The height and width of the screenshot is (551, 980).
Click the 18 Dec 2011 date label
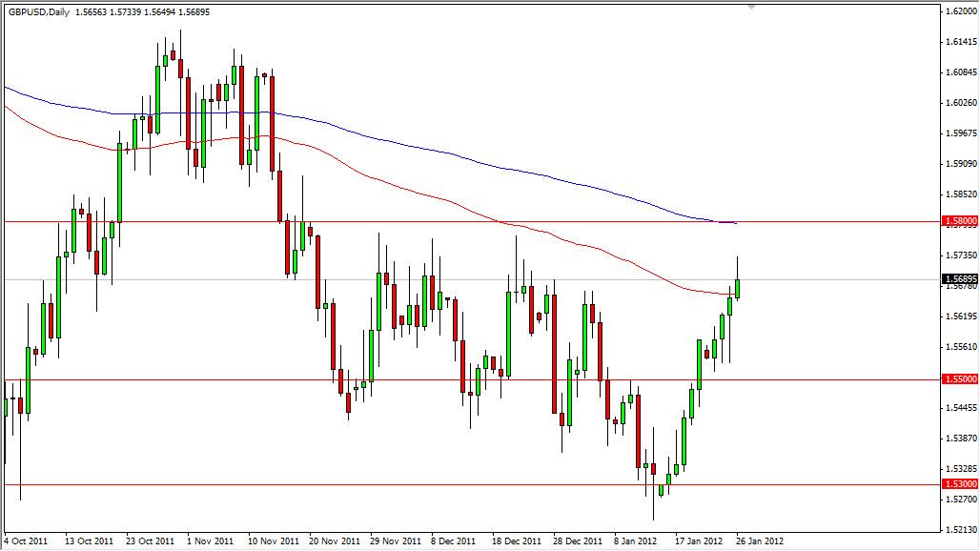click(x=517, y=541)
